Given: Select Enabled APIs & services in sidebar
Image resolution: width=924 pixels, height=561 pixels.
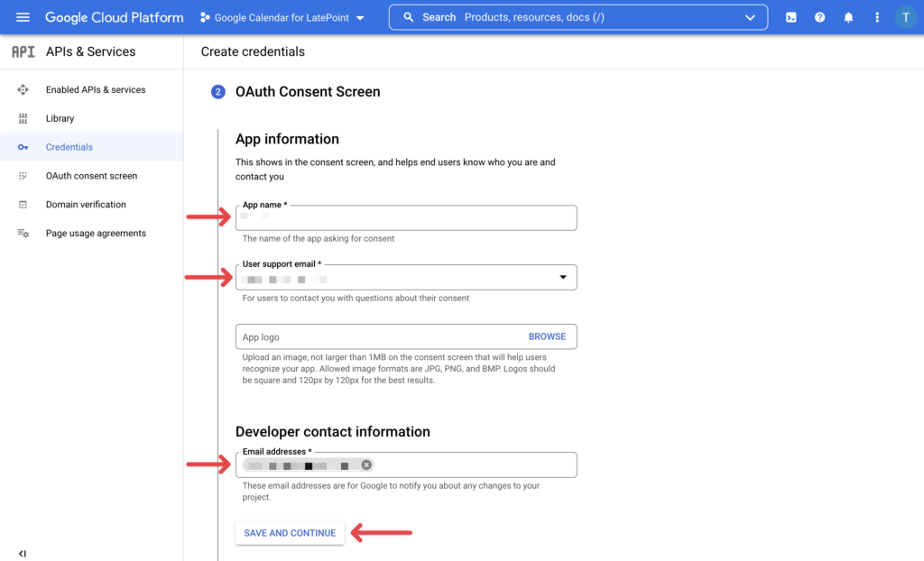Looking at the screenshot, I should pos(96,89).
